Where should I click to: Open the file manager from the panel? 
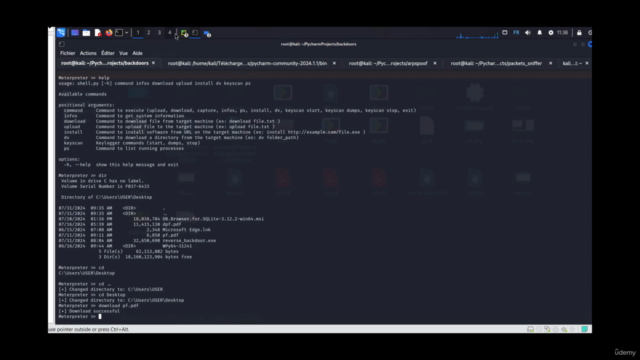[86, 33]
